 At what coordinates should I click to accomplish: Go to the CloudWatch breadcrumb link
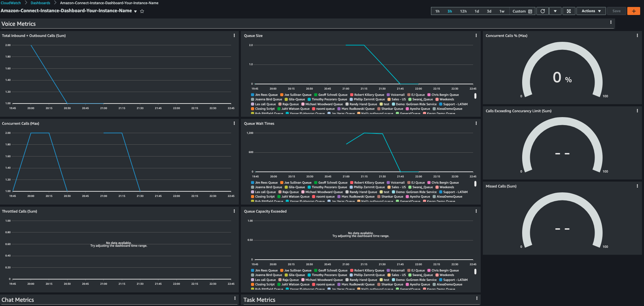(11, 3)
